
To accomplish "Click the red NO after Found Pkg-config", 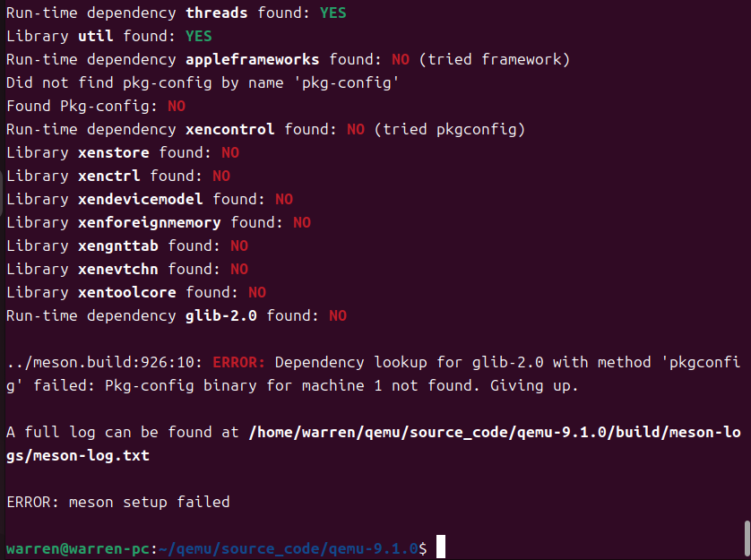I will click(x=177, y=106).
